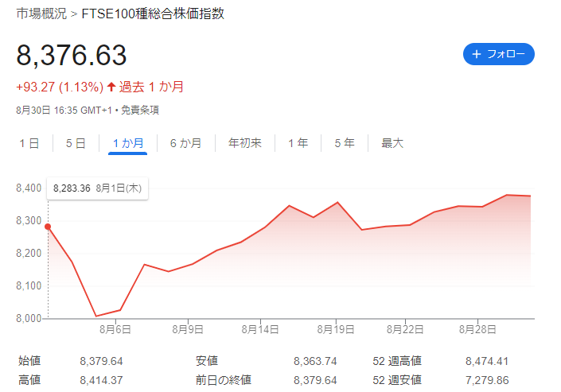Click the 52 週安値 value 7,279.86
Viewport: 561px width, 392px height.
[x=486, y=380]
